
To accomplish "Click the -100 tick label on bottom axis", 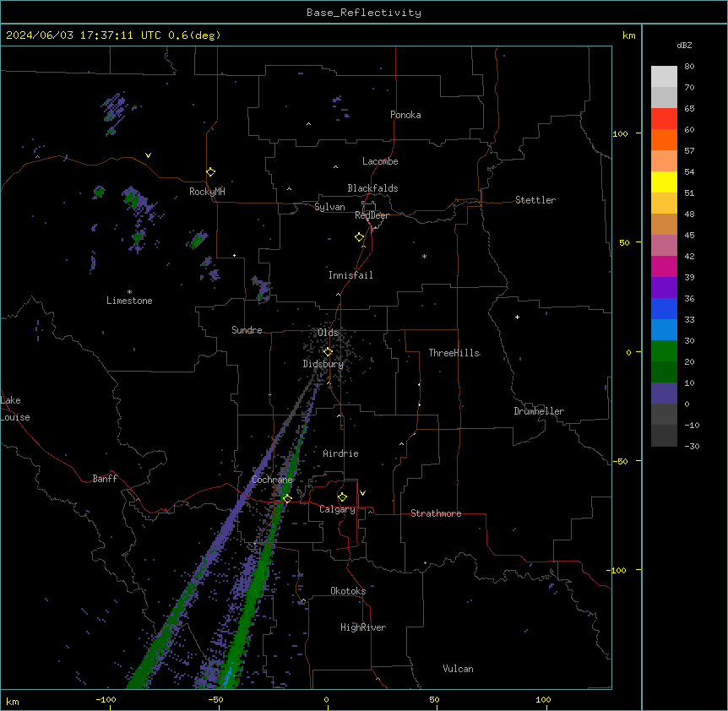I will [106, 700].
